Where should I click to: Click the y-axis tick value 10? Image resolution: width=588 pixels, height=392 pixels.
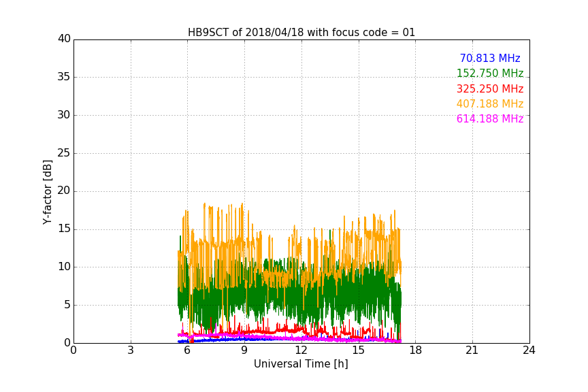[x=64, y=267]
